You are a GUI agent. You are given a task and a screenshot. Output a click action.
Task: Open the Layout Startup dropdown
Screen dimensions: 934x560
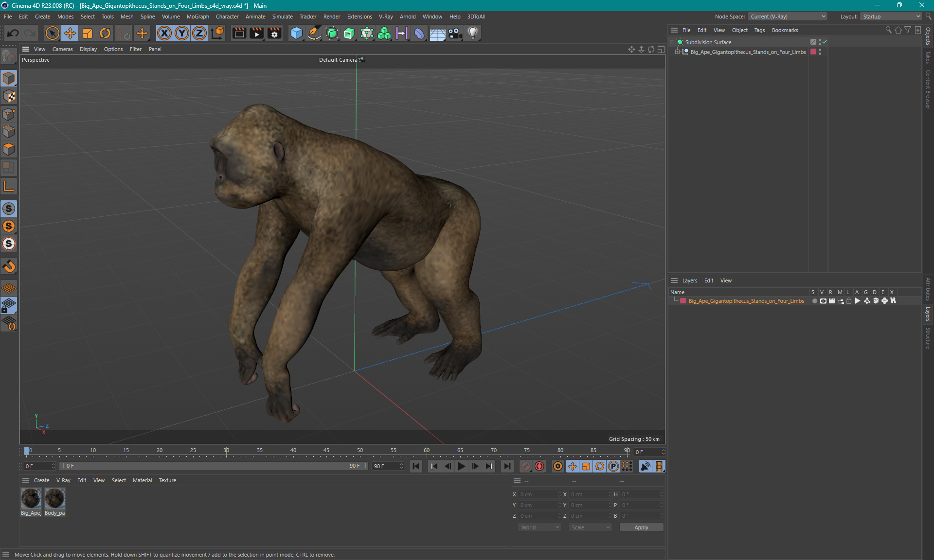point(891,17)
